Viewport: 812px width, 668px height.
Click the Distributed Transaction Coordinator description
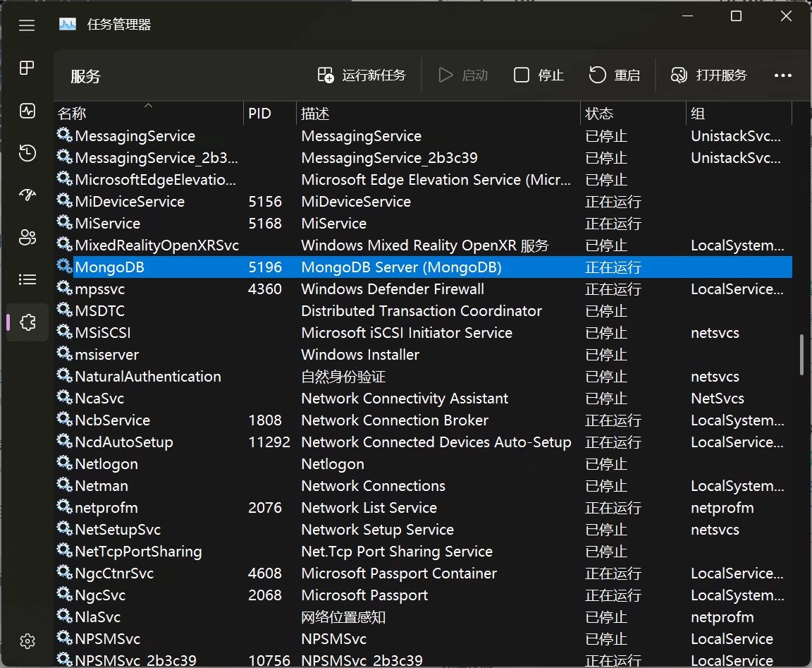point(422,310)
